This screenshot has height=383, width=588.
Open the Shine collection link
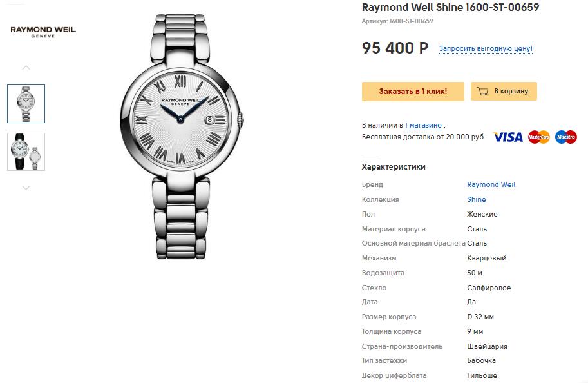(476, 199)
